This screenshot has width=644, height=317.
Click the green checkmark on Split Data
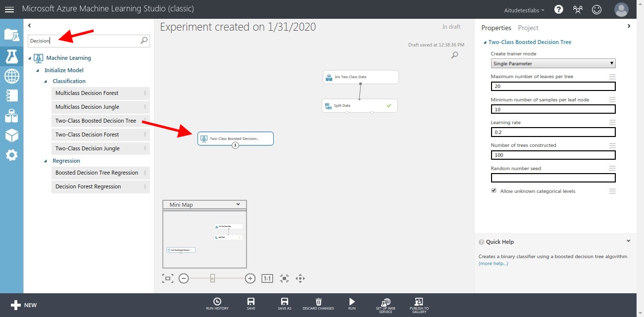pos(389,105)
